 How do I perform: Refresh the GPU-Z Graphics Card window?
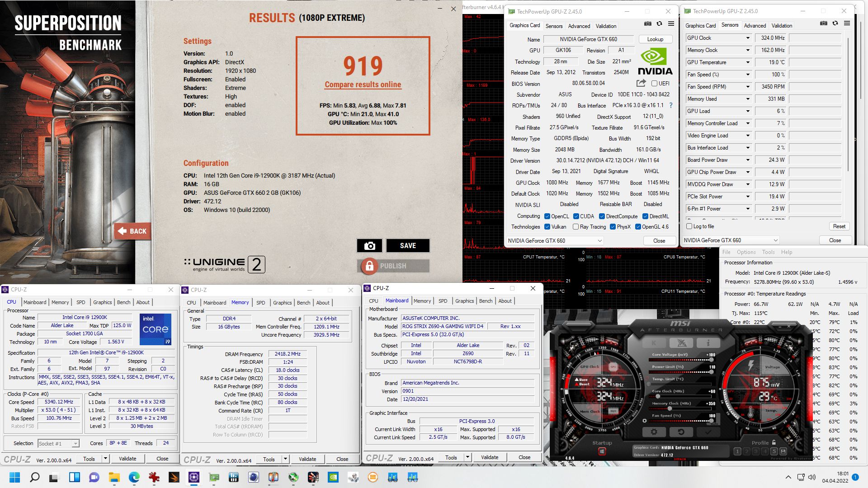659,24
